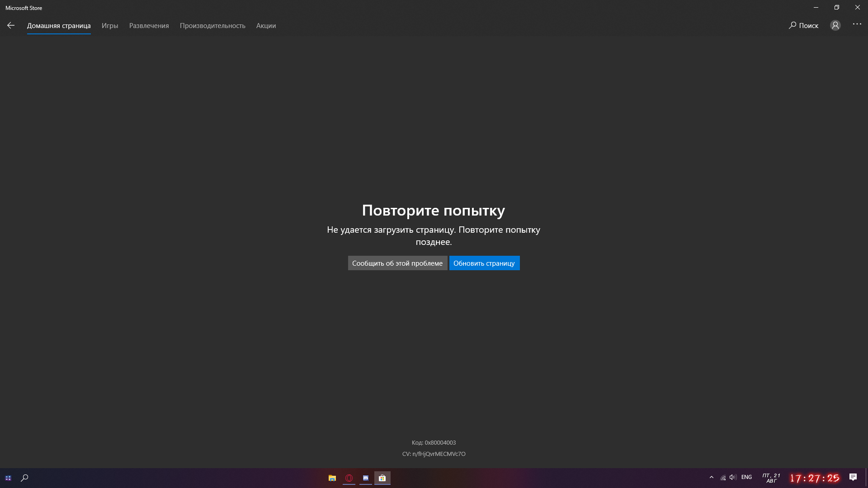Switch to the Игры tab

click(110, 26)
